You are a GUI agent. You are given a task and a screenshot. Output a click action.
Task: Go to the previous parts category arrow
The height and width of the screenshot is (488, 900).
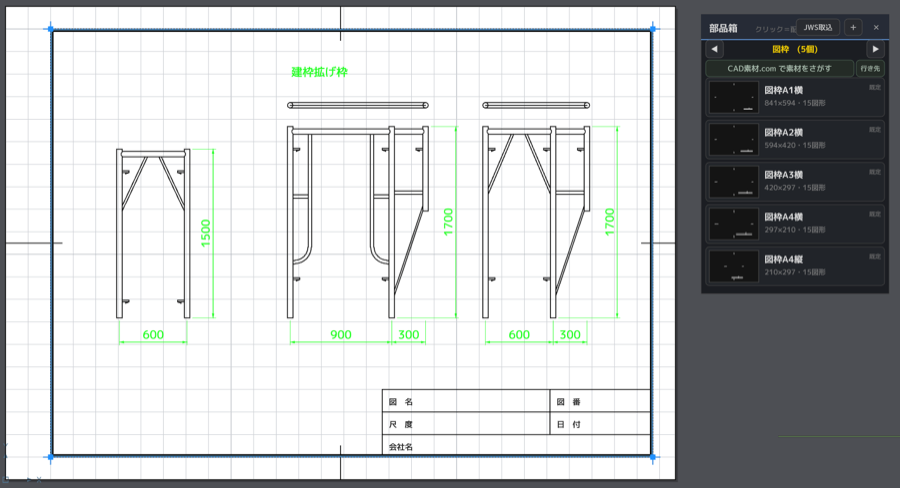[x=714, y=49]
